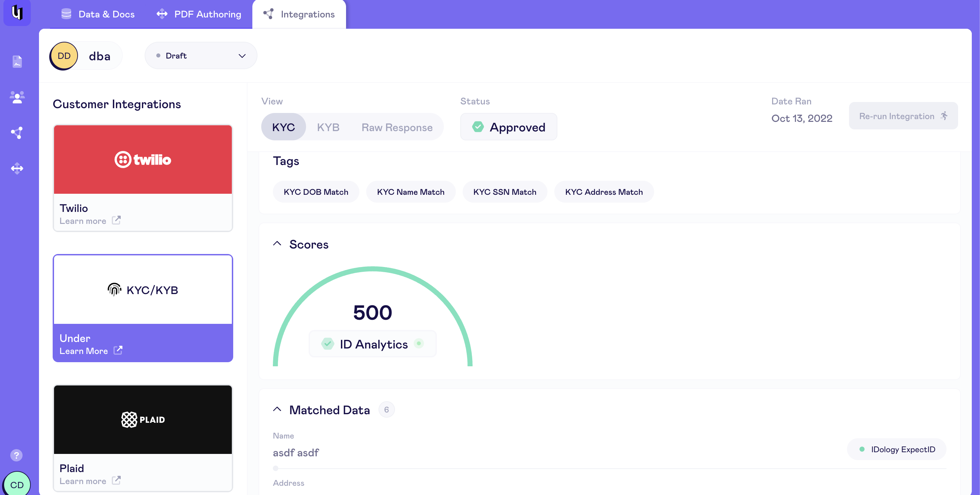Switch view to KYC
The image size is (980, 495).
[x=283, y=127]
